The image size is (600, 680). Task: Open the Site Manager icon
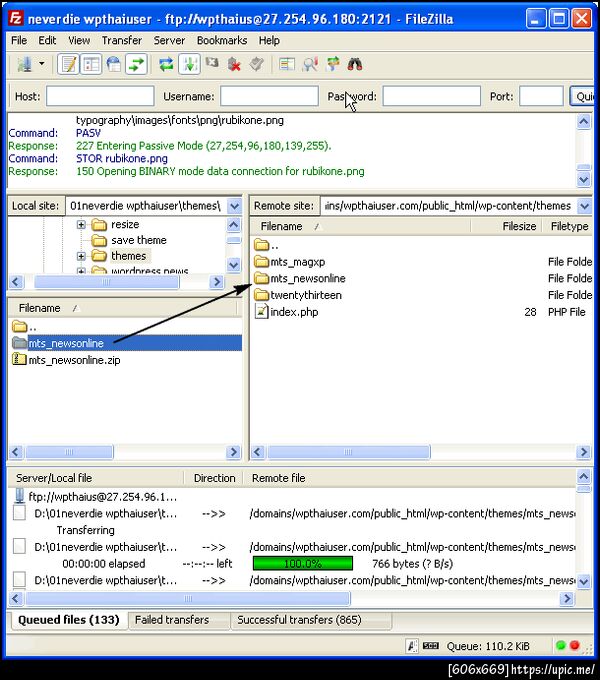(24, 65)
